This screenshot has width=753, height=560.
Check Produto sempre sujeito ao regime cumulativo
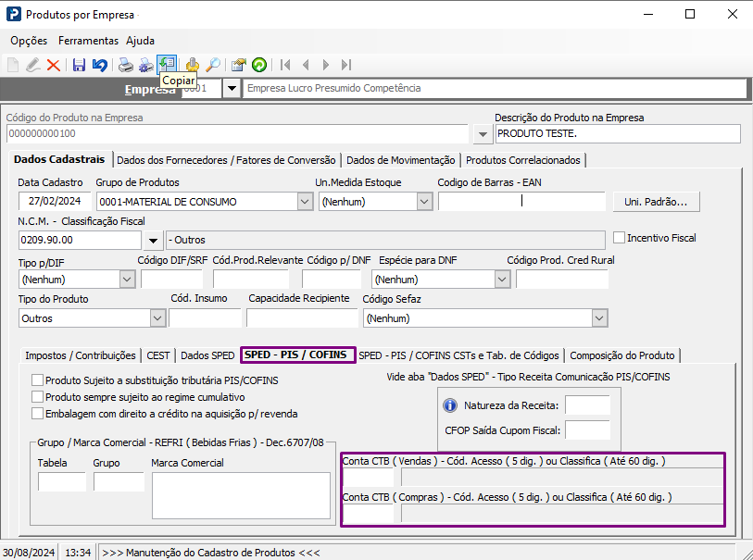point(38,397)
